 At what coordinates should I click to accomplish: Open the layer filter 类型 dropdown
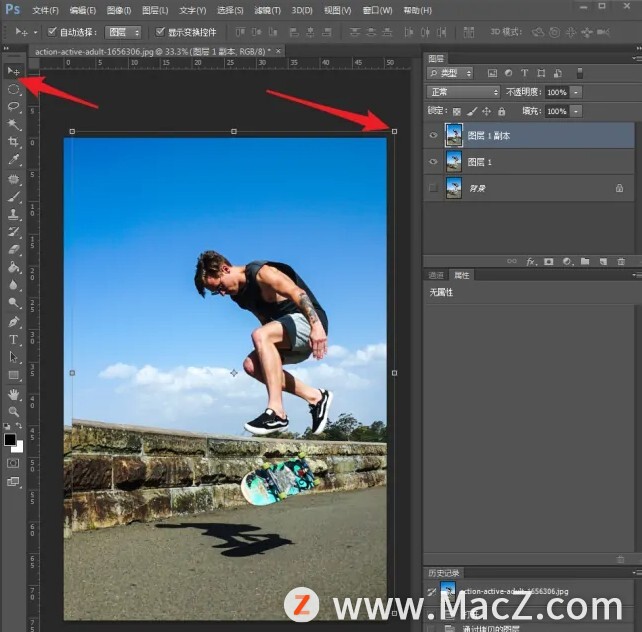click(450, 73)
